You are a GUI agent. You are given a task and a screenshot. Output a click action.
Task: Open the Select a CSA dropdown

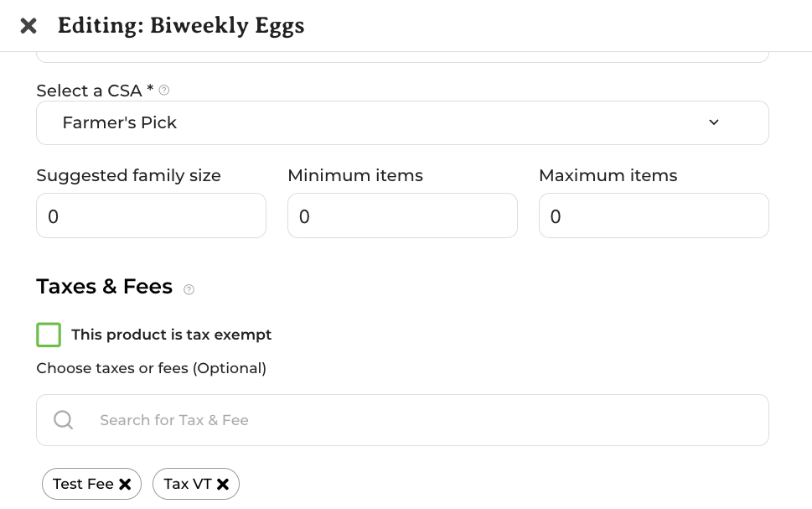(402, 122)
